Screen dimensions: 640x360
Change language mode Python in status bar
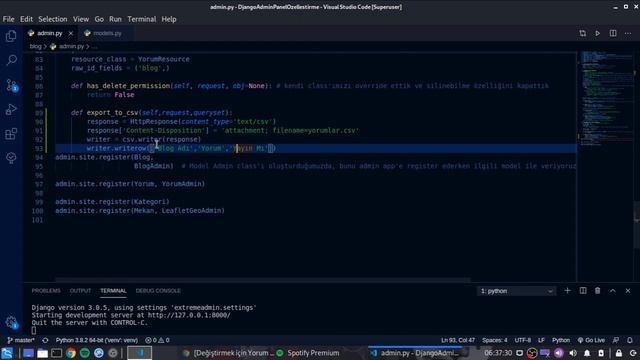[561, 340]
